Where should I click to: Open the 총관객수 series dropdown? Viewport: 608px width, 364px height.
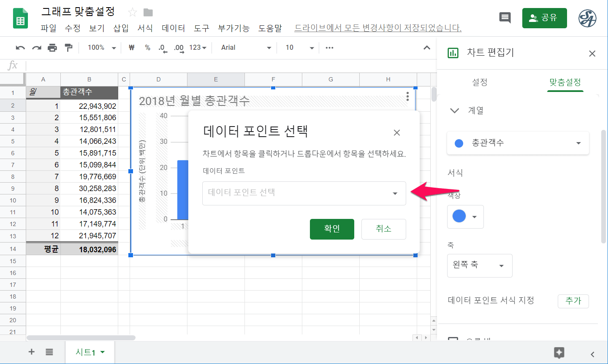pos(518,143)
